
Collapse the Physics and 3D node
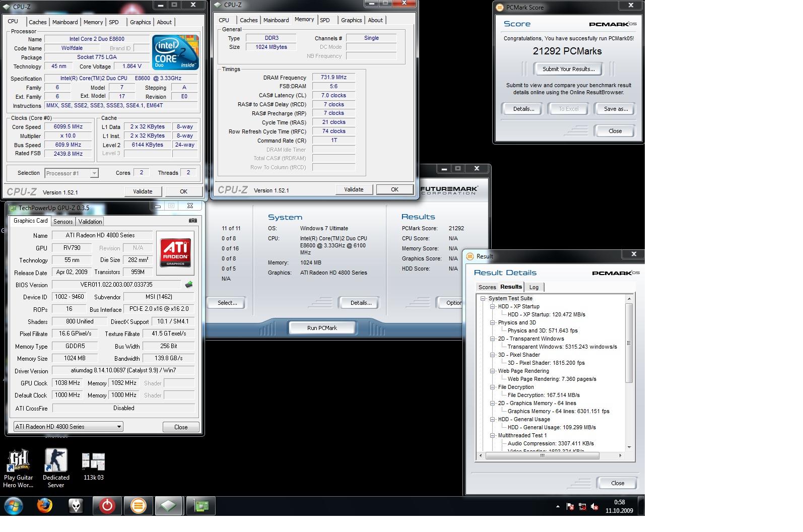[492, 322]
